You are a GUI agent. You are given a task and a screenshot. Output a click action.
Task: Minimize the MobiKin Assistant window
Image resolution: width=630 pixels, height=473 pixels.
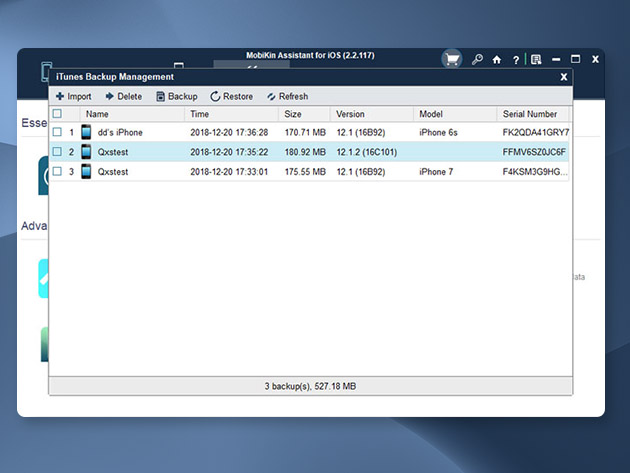(x=556, y=59)
